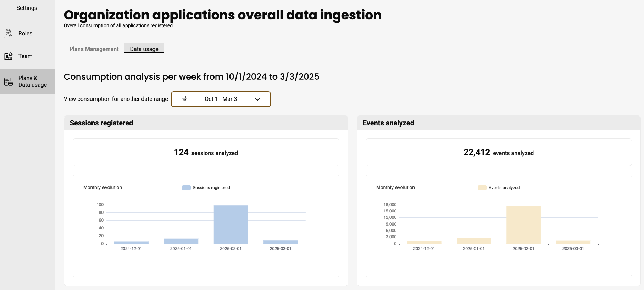Open the Roles settings page

coord(25,33)
